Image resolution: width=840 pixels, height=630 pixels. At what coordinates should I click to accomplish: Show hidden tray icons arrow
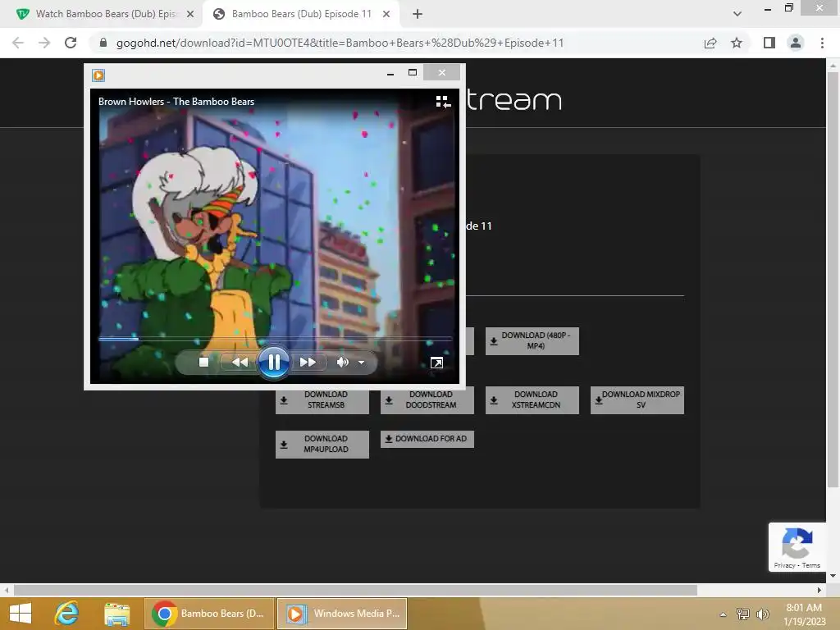pyautogui.click(x=723, y=614)
